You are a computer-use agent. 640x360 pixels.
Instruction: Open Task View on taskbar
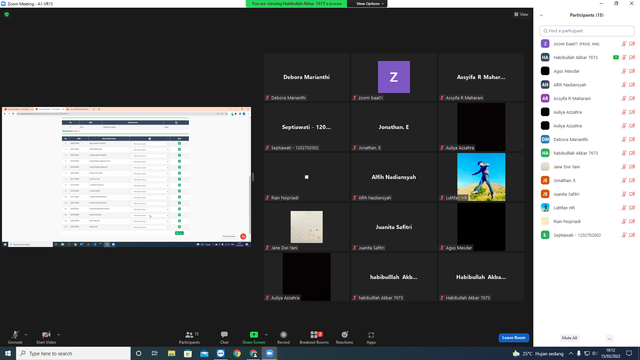(x=155, y=353)
